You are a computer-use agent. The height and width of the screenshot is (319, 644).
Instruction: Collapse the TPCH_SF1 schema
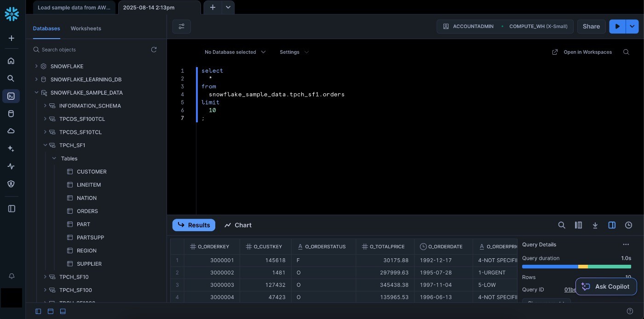45,145
